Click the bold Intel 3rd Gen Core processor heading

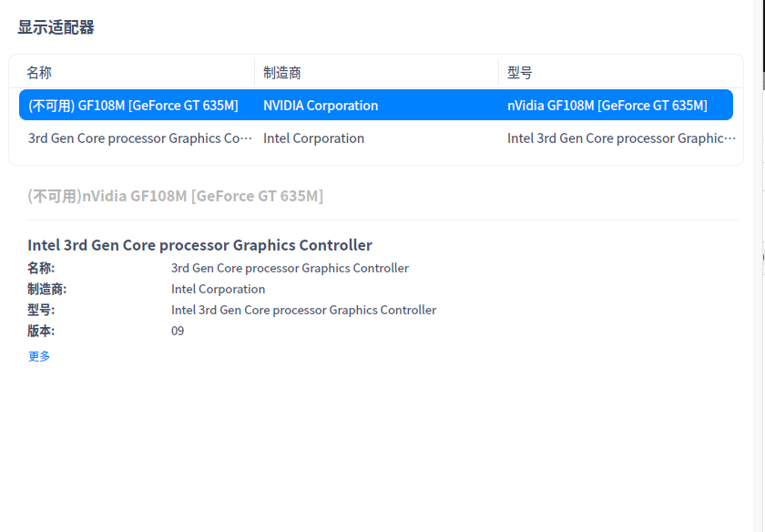tap(199, 245)
